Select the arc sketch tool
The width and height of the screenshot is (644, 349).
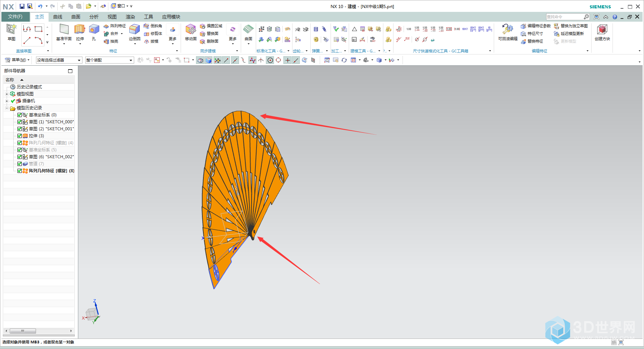pyautogui.click(x=38, y=41)
